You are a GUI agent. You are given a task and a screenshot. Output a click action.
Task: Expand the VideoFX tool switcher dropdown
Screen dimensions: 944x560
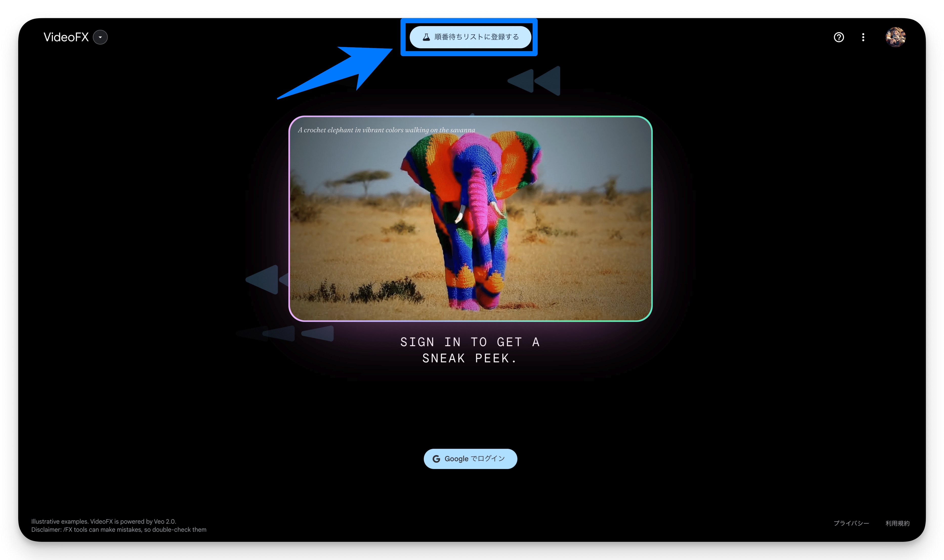tap(100, 37)
